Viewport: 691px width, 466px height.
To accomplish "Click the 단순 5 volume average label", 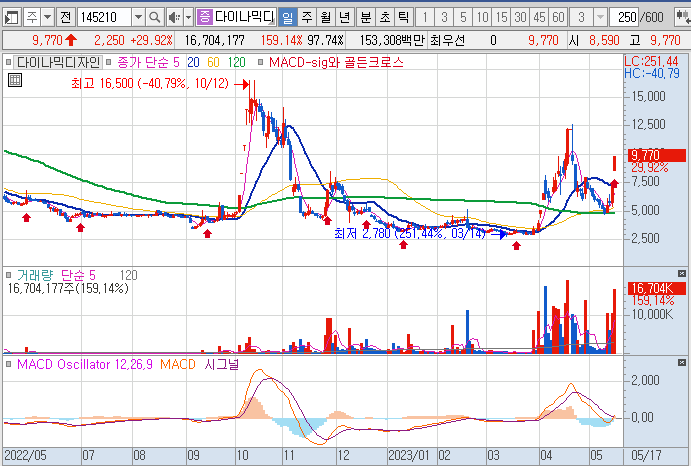I will click(x=78, y=276).
